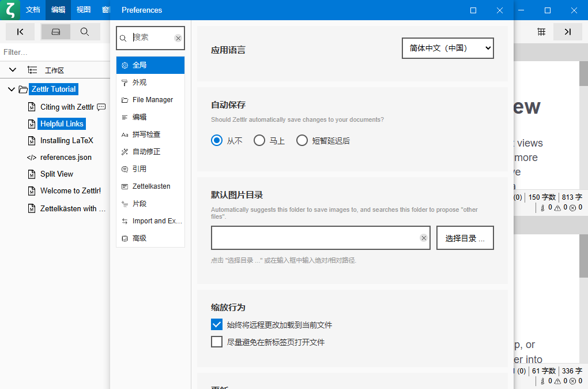Image resolution: width=588 pixels, height=389 pixels.
Task: Toggle the file manager sidebar icon
Action: pyautogui.click(x=56, y=32)
